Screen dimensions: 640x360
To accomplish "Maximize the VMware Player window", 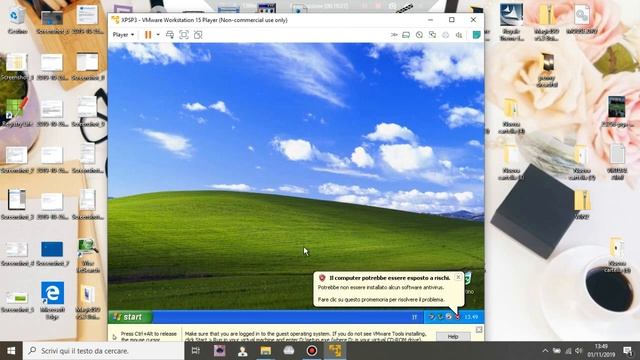I will 451,20.
